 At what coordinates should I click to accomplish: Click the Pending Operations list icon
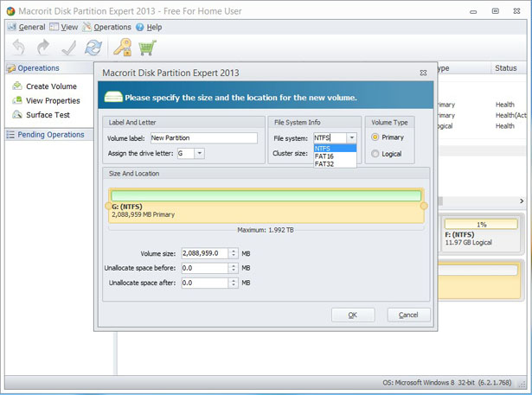pos(10,135)
